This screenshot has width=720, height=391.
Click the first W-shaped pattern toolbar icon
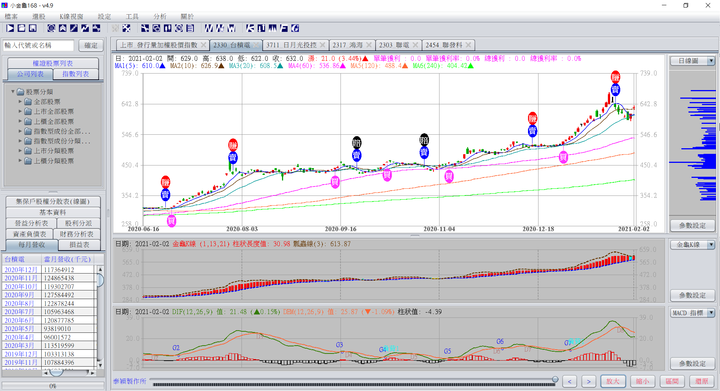(x=209, y=28)
